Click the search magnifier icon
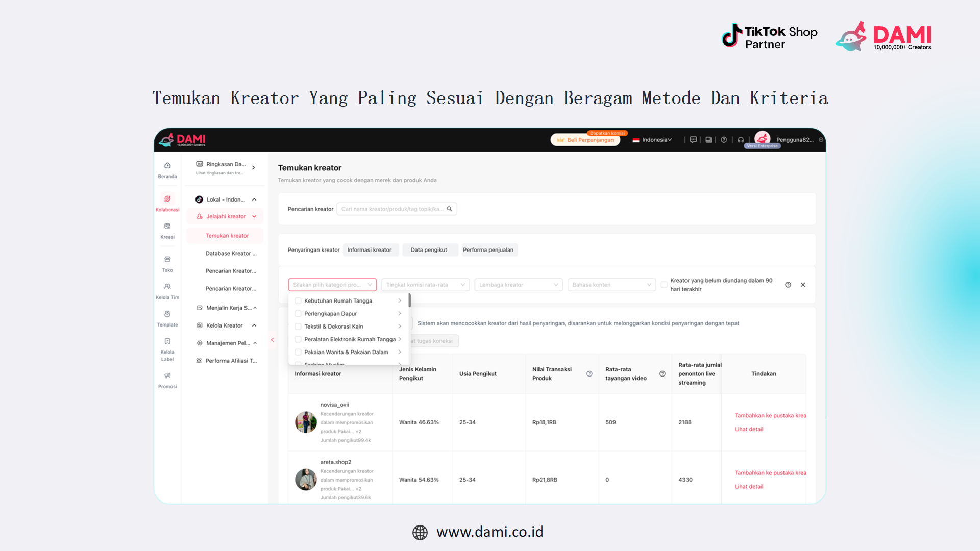 click(x=450, y=209)
